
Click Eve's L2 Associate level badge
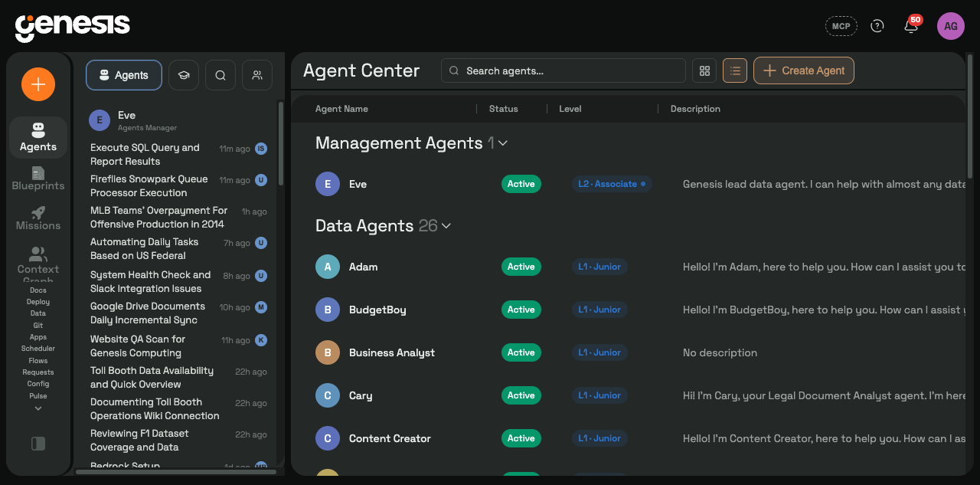click(x=612, y=184)
